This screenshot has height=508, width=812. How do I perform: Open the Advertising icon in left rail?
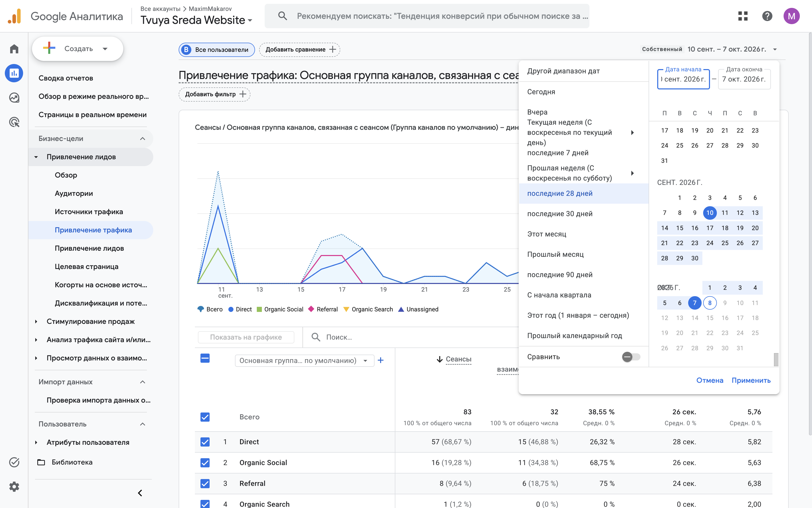tap(14, 122)
